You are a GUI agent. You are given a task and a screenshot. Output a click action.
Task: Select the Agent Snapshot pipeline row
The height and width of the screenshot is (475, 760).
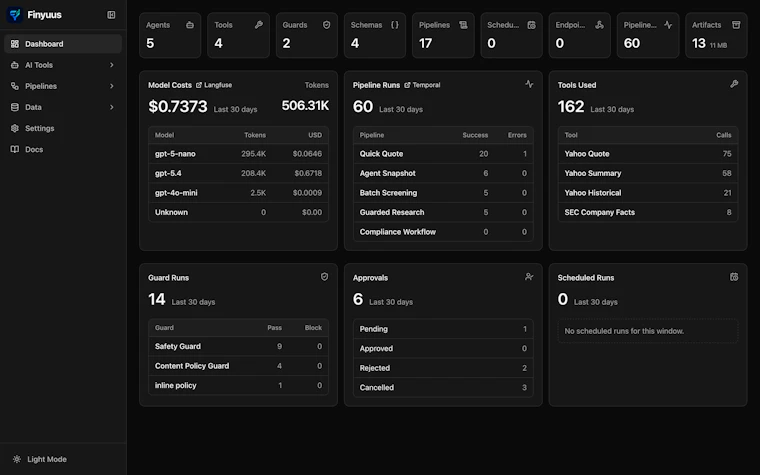pos(443,173)
